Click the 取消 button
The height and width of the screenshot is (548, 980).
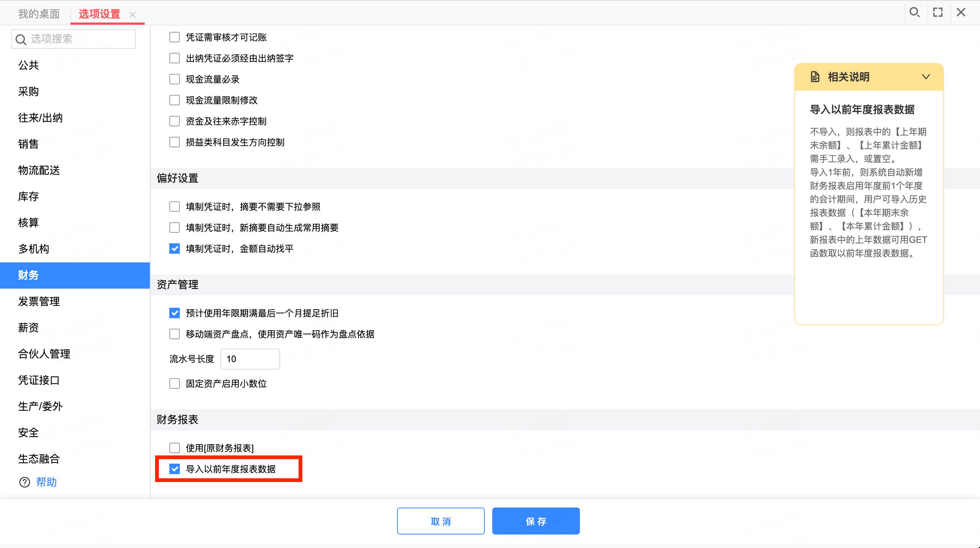441,521
